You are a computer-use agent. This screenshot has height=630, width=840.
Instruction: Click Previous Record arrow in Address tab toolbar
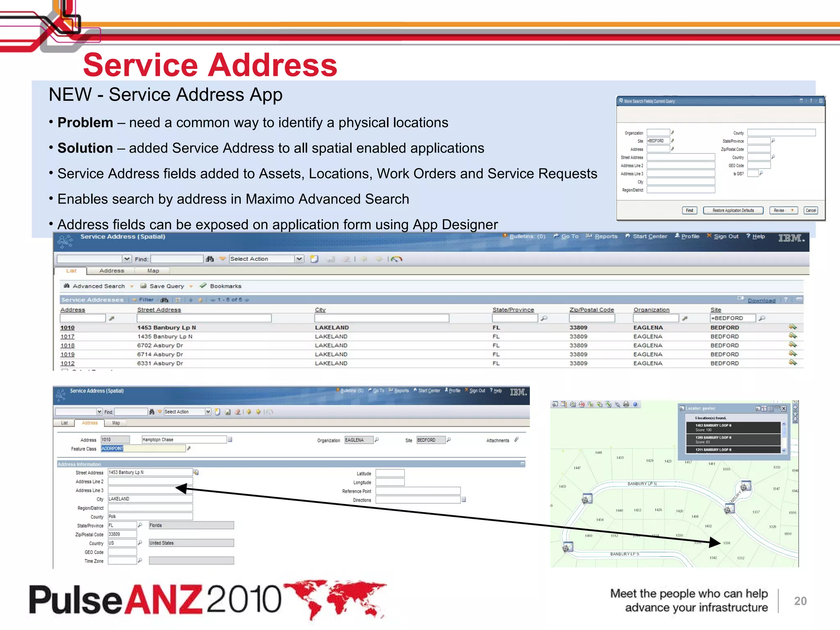point(249,412)
